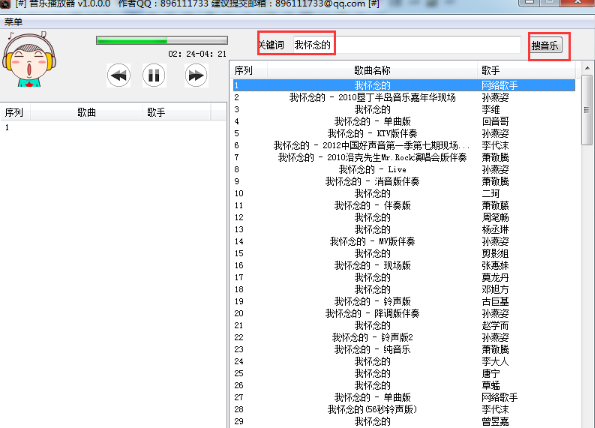Click the 搜音乐 search button
Image resolution: width=595 pixels, height=428 pixels.
[545, 46]
